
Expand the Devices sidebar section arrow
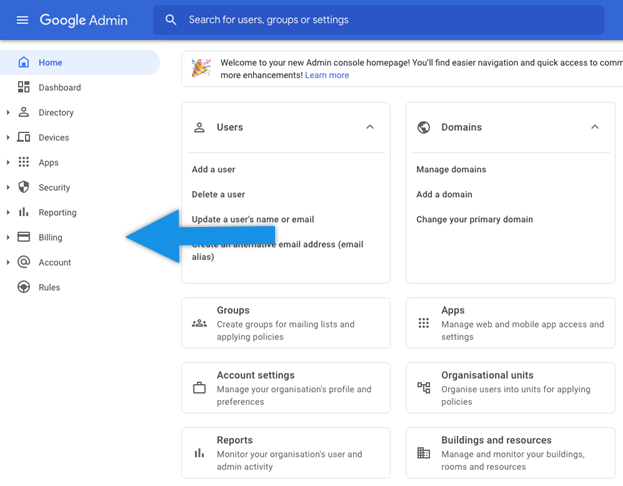tap(8, 137)
